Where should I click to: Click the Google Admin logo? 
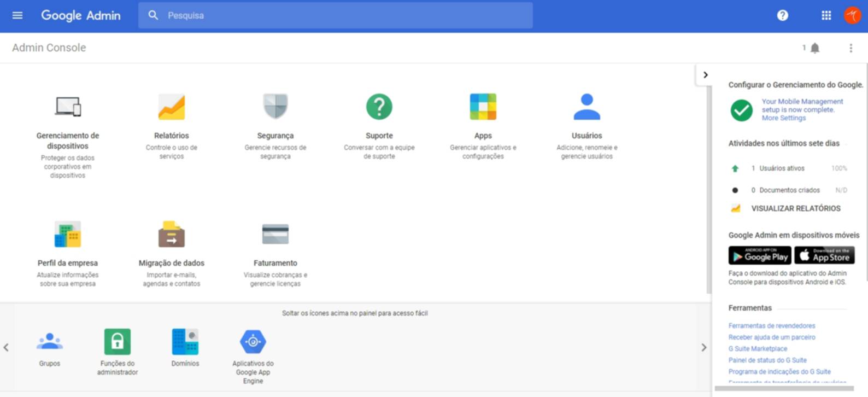point(81,15)
